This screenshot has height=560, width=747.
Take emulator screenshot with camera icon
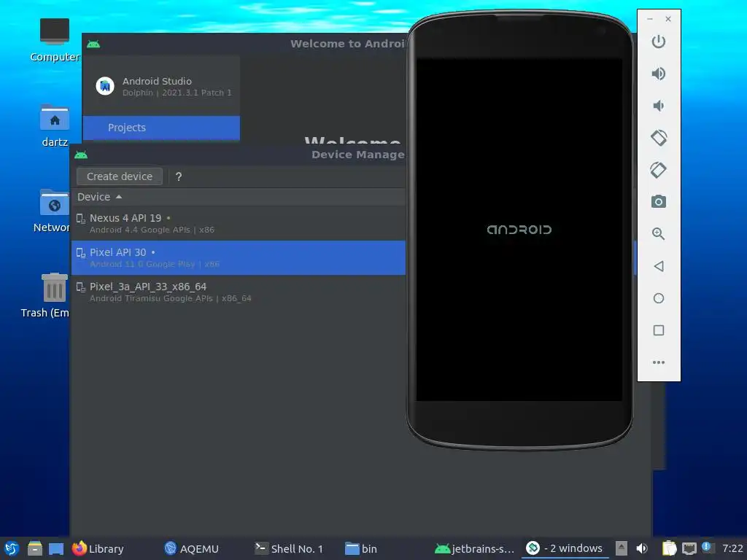(x=659, y=201)
